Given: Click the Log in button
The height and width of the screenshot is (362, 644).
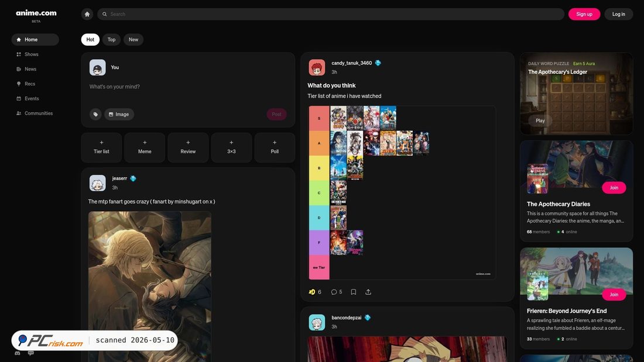Looking at the screenshot, I should (619, 14).
